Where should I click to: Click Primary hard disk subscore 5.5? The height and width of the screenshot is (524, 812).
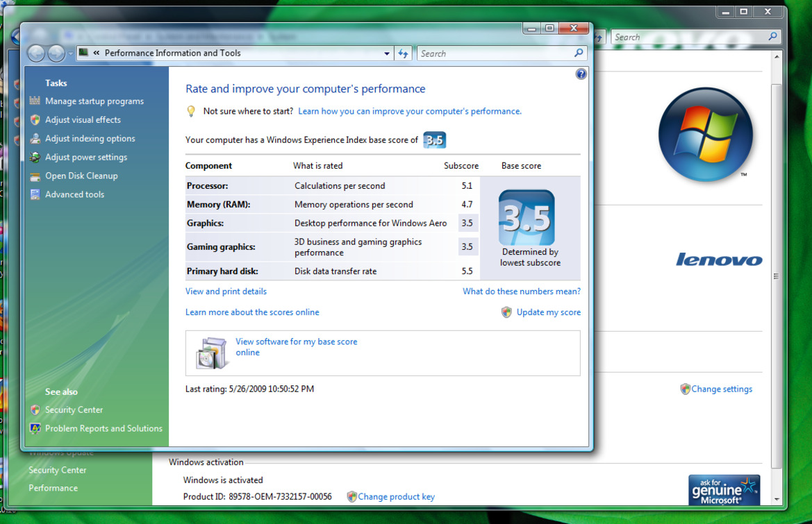467,271
